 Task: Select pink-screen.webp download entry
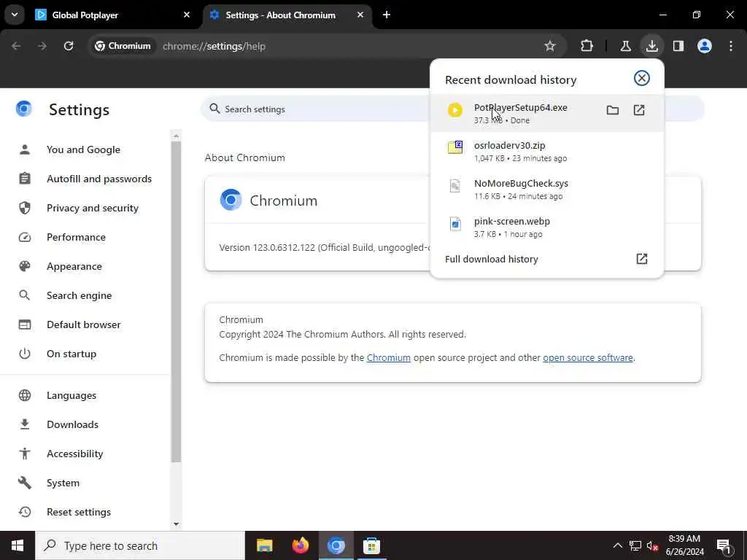click(546, 227)
